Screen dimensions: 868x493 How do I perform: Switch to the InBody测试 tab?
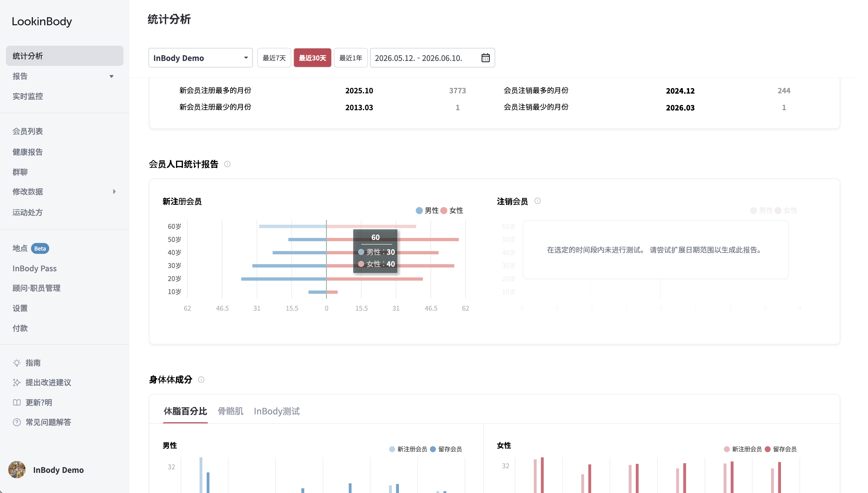pyautogui.click(x=277, y=411)
